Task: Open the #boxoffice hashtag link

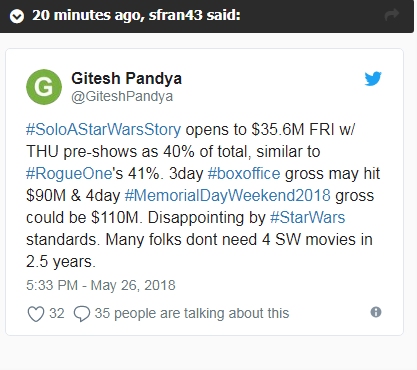Action: point(244,173)
